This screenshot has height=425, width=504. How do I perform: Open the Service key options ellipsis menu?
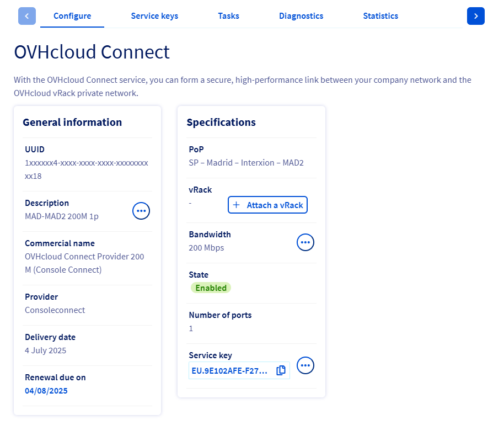[305, 365]
